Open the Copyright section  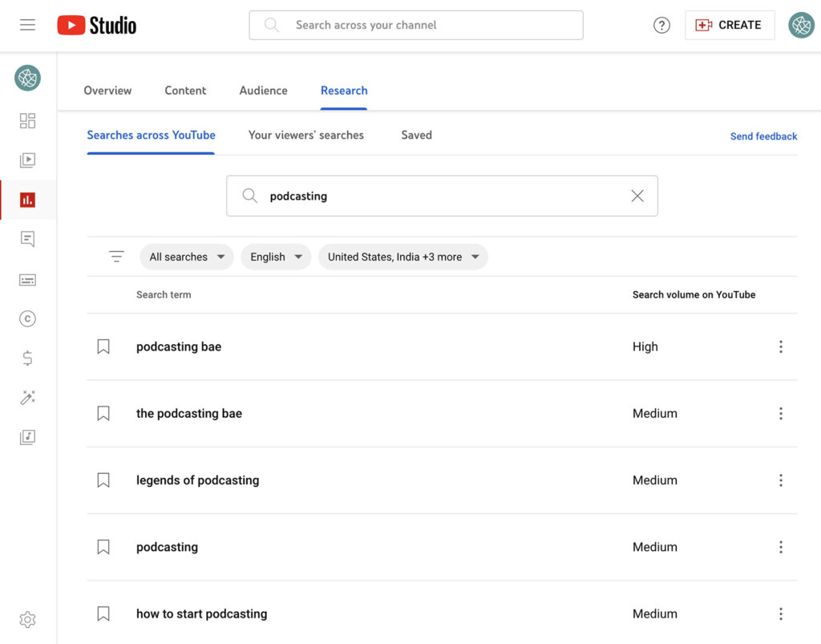click(x=27, y=318)
